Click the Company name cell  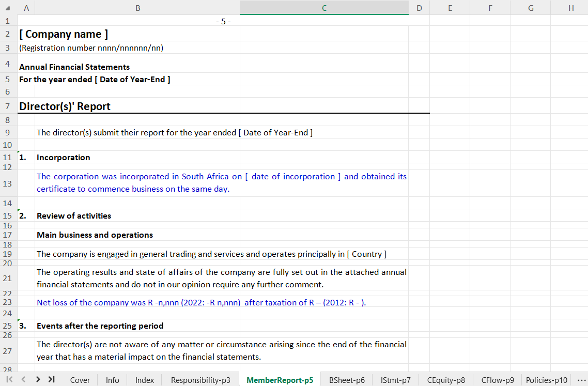[64, 34]
